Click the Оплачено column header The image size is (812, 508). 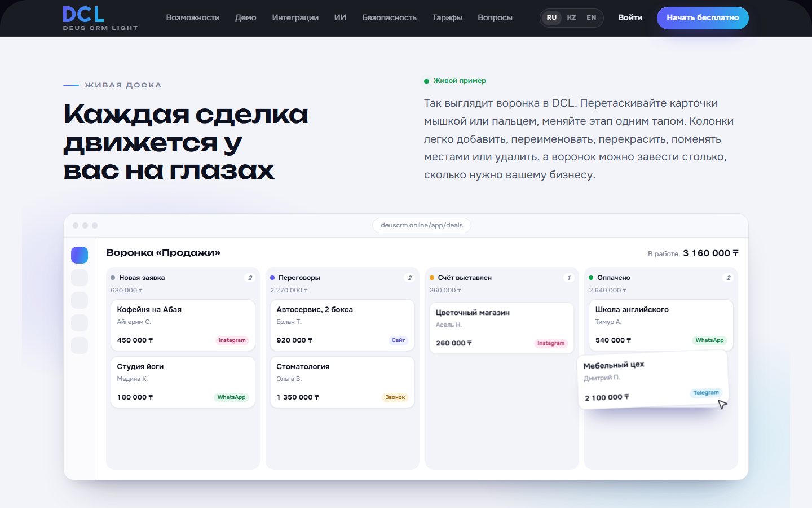click(614, 278)
